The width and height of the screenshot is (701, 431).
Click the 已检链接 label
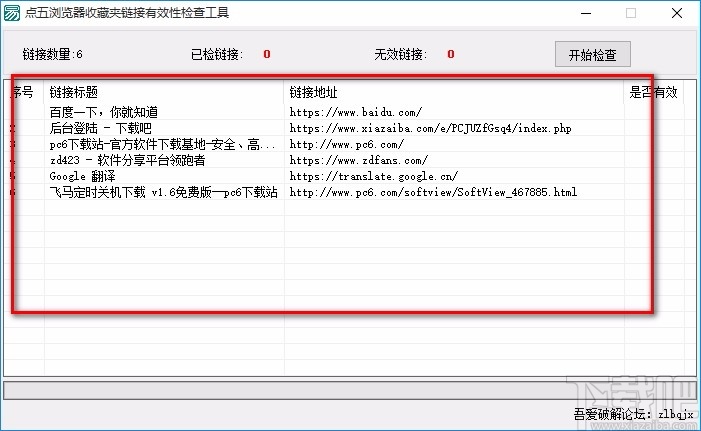217,54
